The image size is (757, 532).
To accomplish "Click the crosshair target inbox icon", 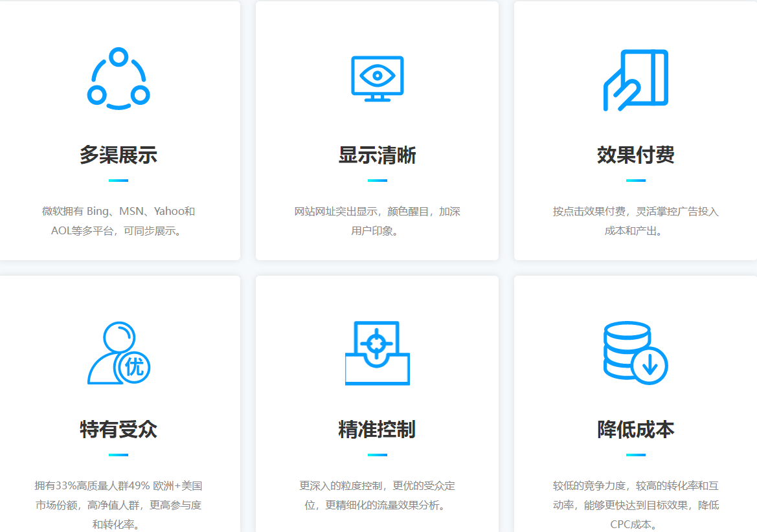I will (x=377, y=353).
